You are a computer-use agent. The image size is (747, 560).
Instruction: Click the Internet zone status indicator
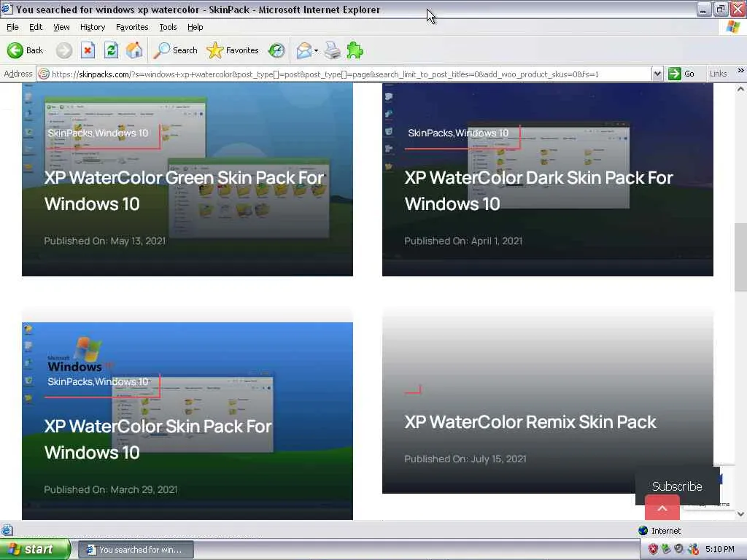(x=659, y=531)
